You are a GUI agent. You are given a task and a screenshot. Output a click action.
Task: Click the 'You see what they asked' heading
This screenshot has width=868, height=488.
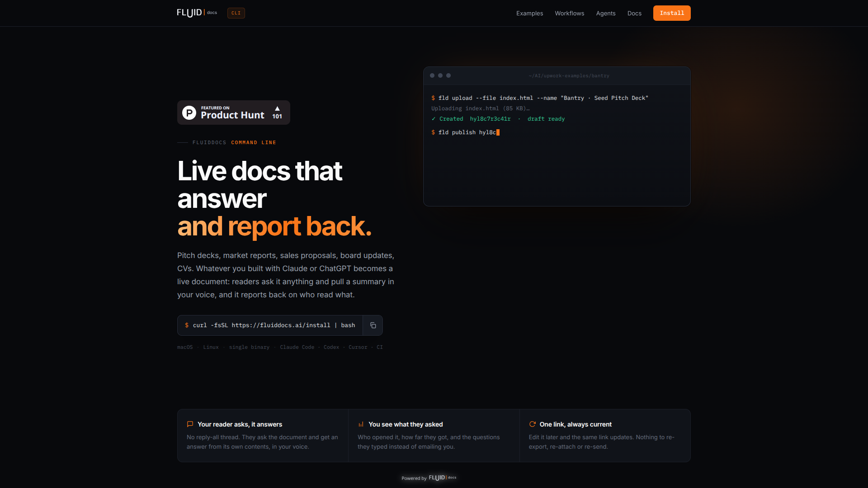pyautogui.click(x=406, y=424)
